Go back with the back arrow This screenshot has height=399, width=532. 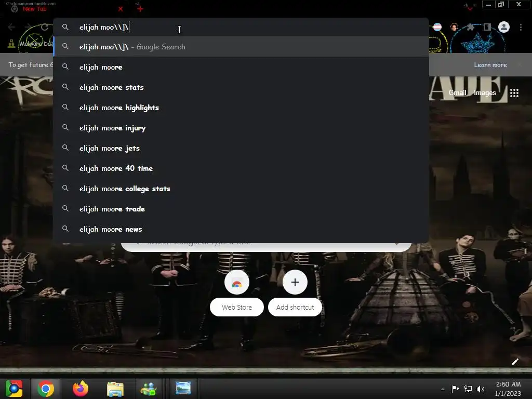pyautogui.click(x=11, y=27)
